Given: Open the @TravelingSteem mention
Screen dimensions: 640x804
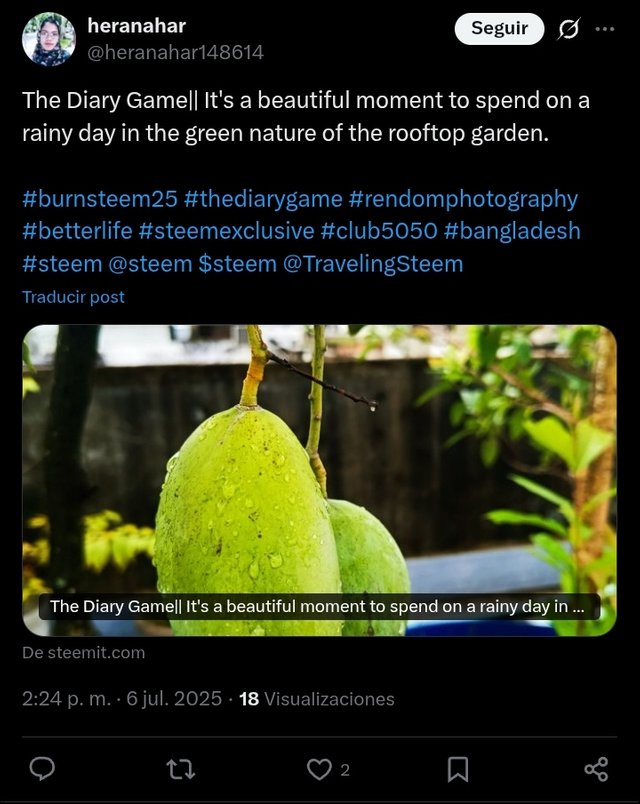Looking at the screenshot, I should 373,264.
